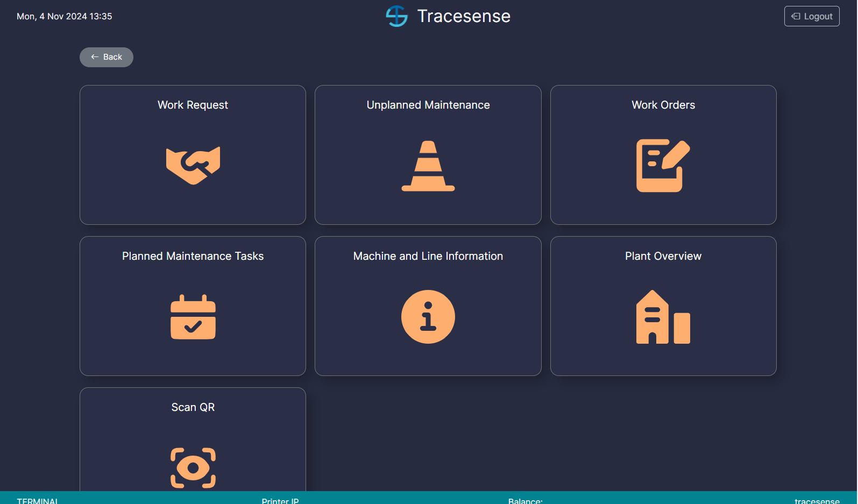Select the Scan QR title
Screen dimensions: 858x504
click(x=193, y=407)
